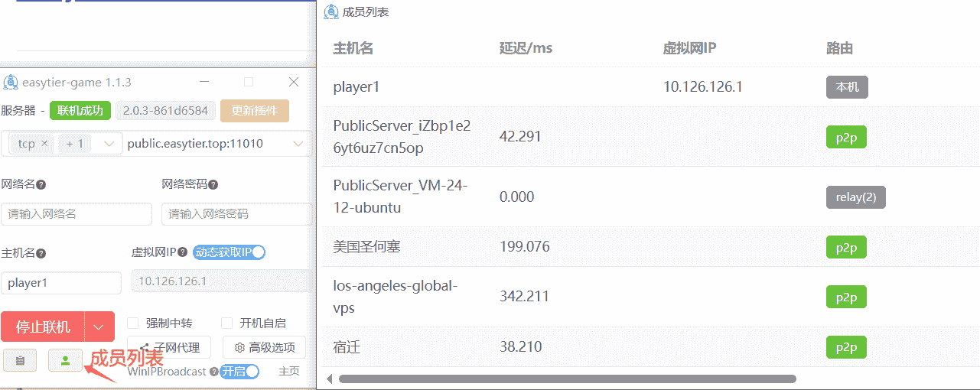Click the clipboard log icon button
This screenshot has height=390, width=980.
coord(20,359)
